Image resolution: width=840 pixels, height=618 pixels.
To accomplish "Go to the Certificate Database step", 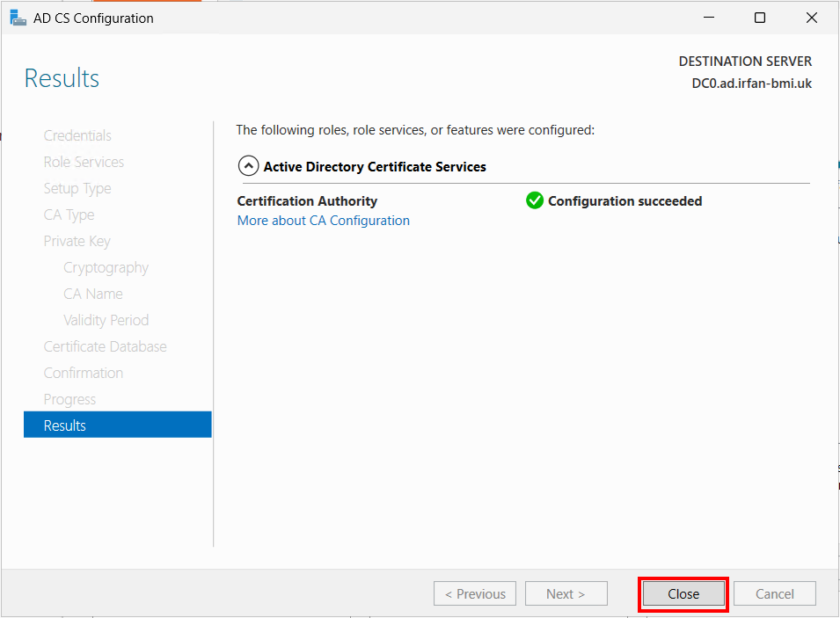I will pos(105,346).
